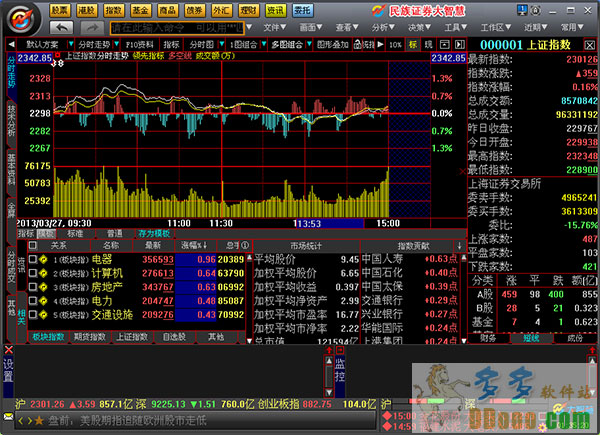Click the left arrow at toolbar start
Screen dimensions: 600x435
click(x=11, y=45)
